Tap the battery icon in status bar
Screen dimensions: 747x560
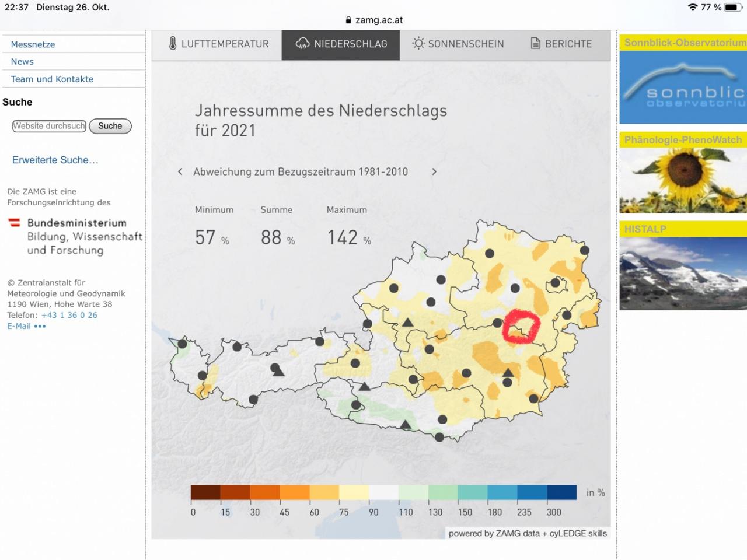coord(732,8)
